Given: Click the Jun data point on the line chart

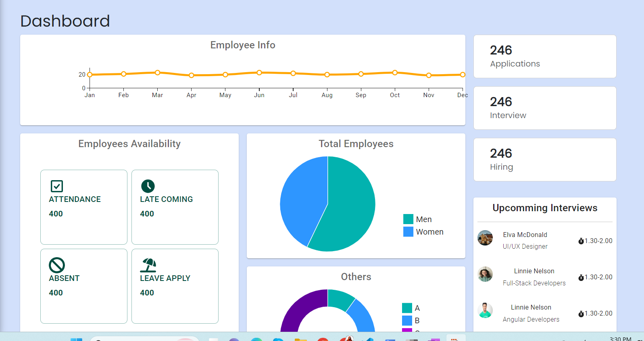Looking at the screenshot, I should (259, 73).
